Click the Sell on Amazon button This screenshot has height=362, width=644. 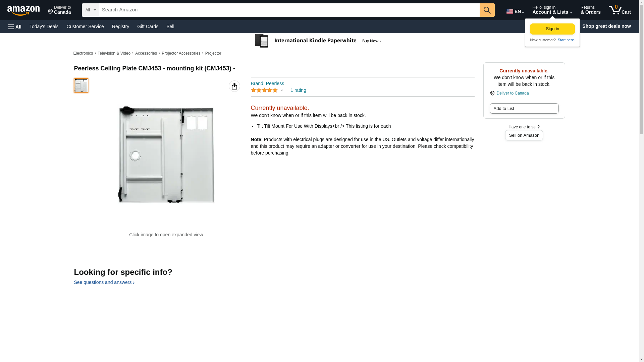tap(524, 135)
